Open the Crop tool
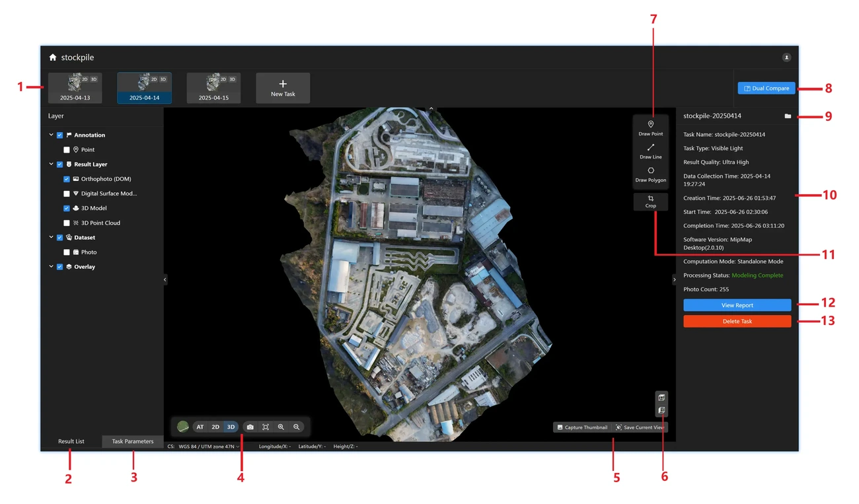 pos(650,201)
